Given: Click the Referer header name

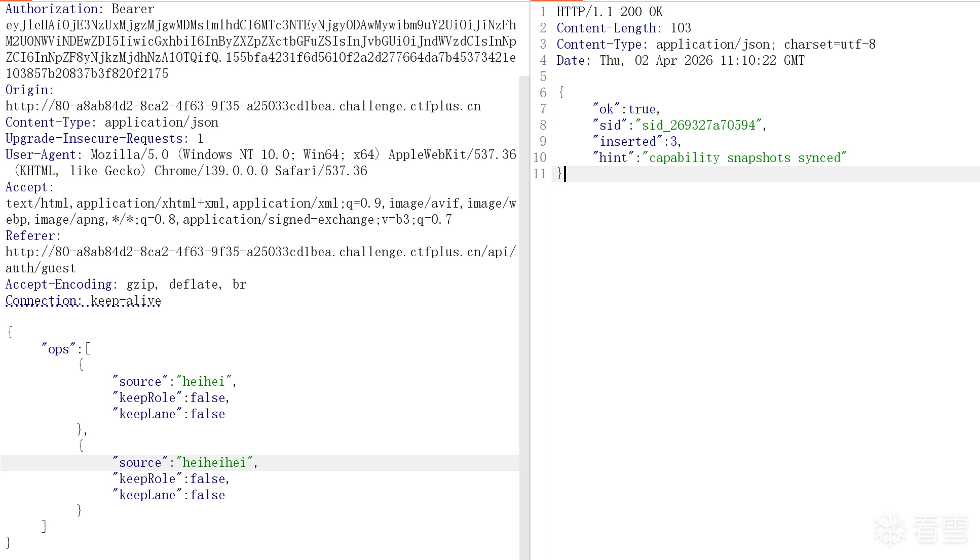Looking at the screenshot, I should click(29, 236).
